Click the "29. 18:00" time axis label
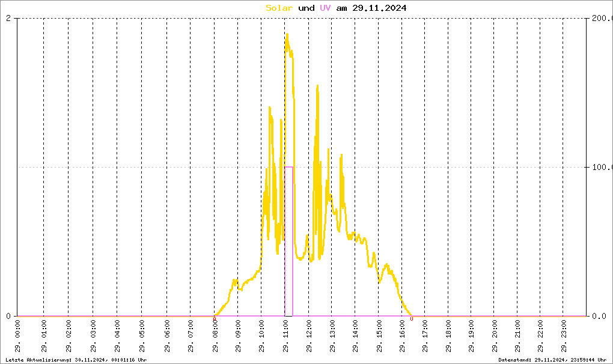Viewport: 613px width, 364px height. pyautogui.click(x=448, y=336)
